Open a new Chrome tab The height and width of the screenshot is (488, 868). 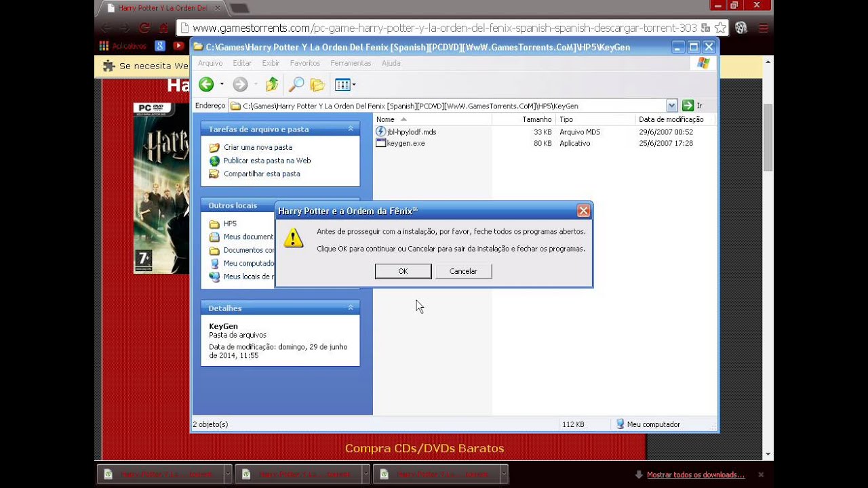coord(239,8)
